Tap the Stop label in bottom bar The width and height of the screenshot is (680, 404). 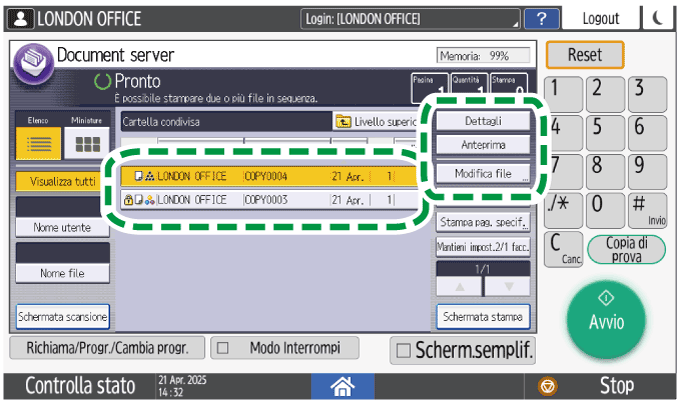click(x=617, y=385)
